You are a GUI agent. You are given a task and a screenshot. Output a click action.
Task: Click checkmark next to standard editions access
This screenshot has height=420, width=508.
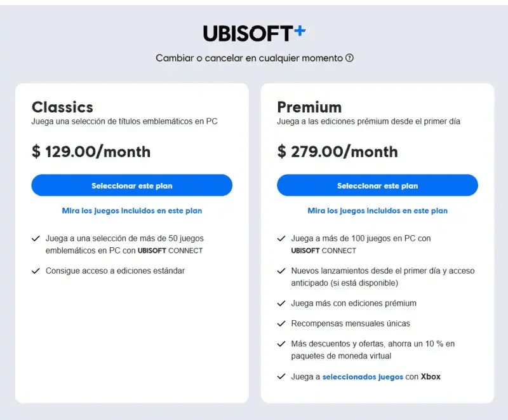[x=36, y=271]
